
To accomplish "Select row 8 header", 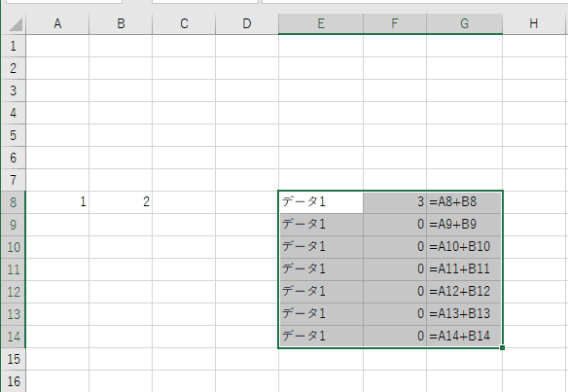I will [x=14, y=201].
